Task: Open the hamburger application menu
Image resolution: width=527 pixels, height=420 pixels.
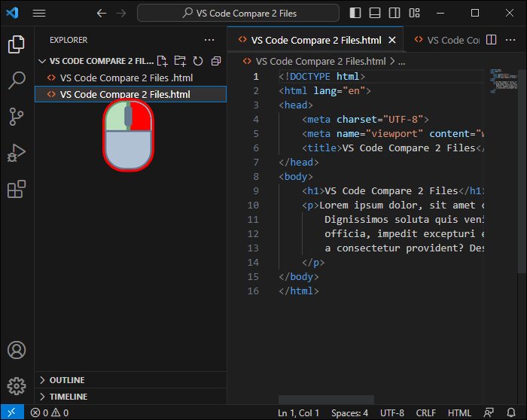Action: 39,13
